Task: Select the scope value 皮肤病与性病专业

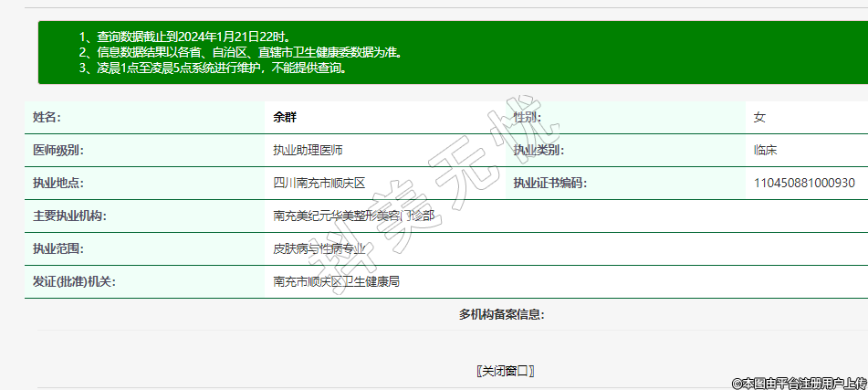Action: pos(319,248)
